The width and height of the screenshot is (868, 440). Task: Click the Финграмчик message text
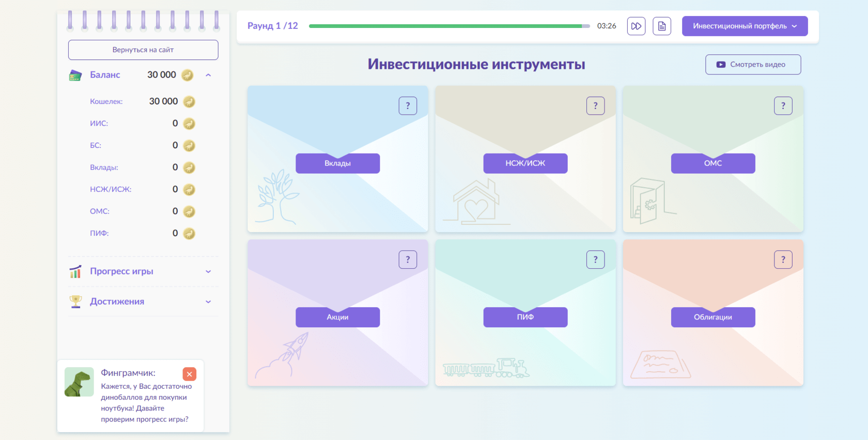[146, 403]
